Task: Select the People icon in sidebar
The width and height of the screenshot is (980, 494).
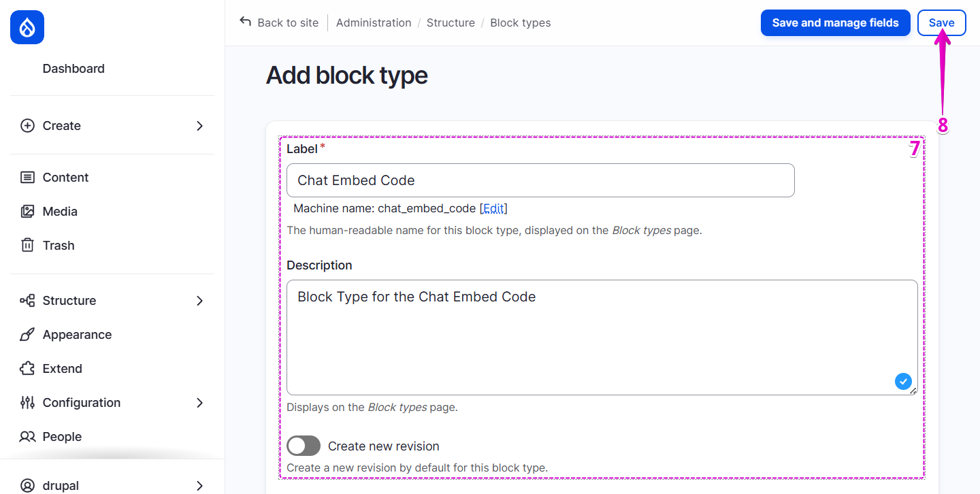Action: pos(27,436)
